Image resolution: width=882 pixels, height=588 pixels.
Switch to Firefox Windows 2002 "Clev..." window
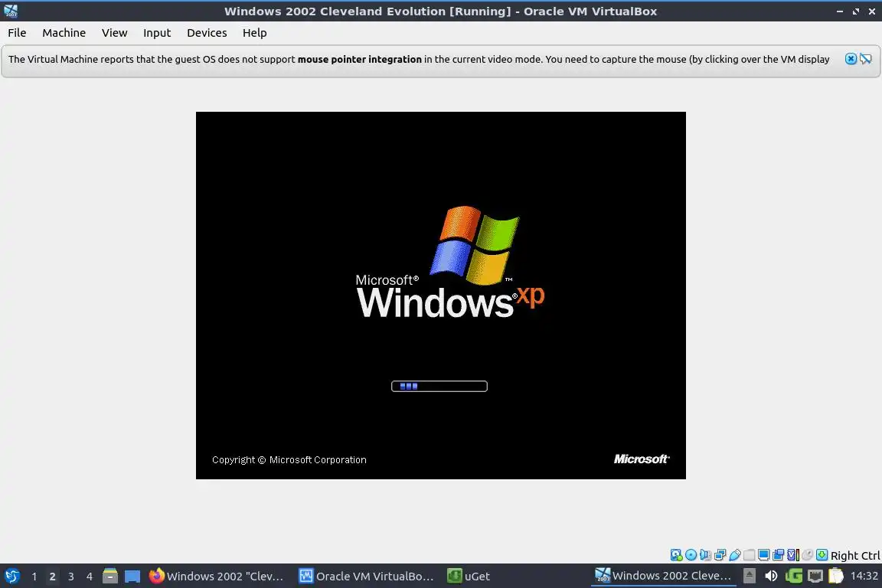[217, 577]
